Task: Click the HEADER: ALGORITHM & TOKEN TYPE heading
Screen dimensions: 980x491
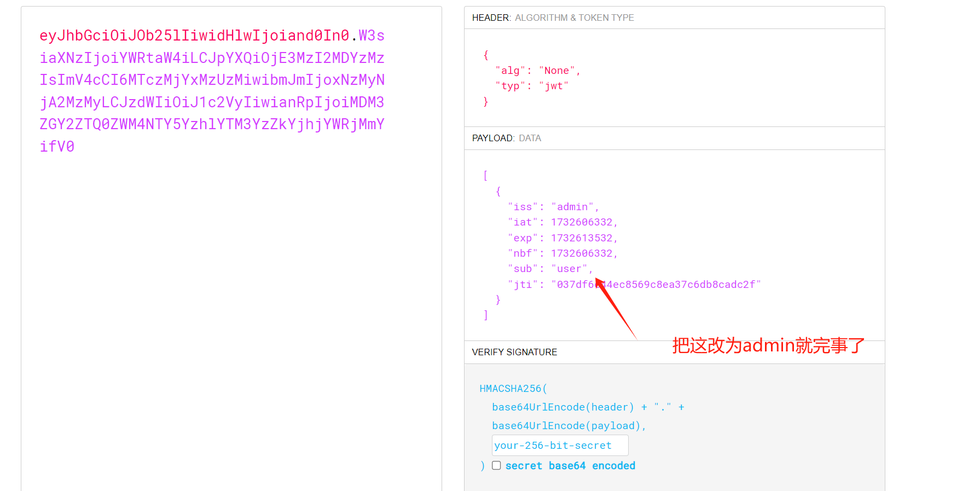Action: pos(553,18)
